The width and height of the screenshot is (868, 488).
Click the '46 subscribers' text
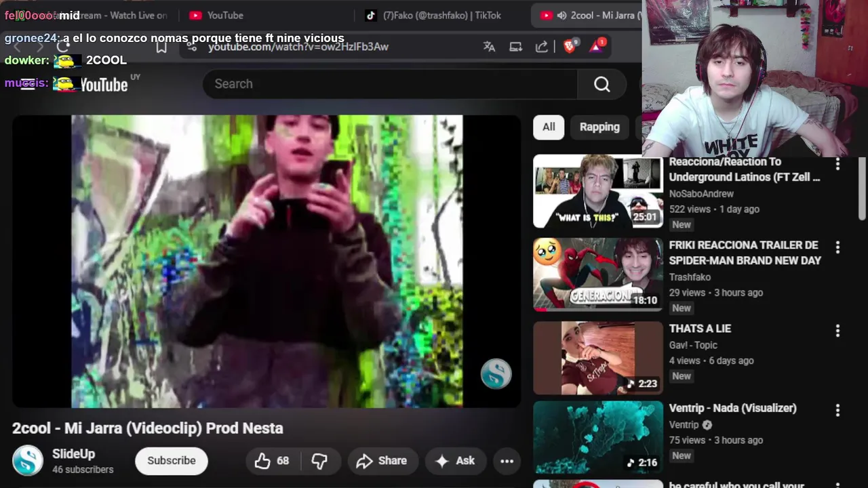(x=83, y=470)
